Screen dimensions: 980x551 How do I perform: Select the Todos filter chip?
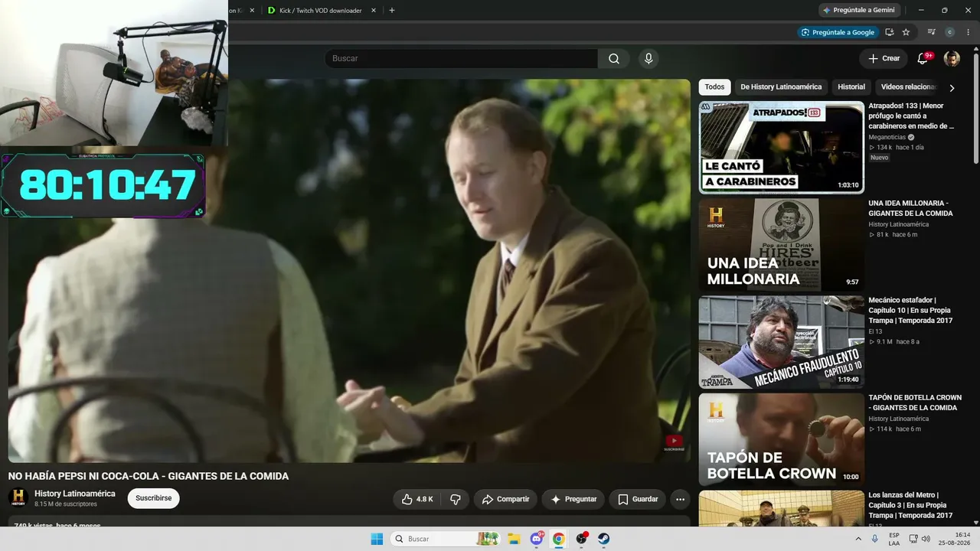click(714, 87)
